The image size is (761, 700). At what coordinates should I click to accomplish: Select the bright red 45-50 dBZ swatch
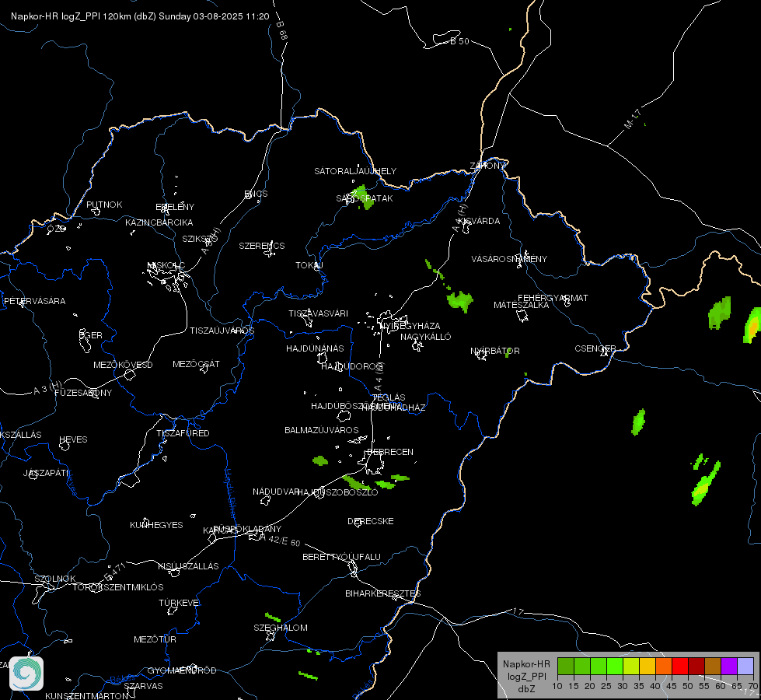(x=680, y=666)
